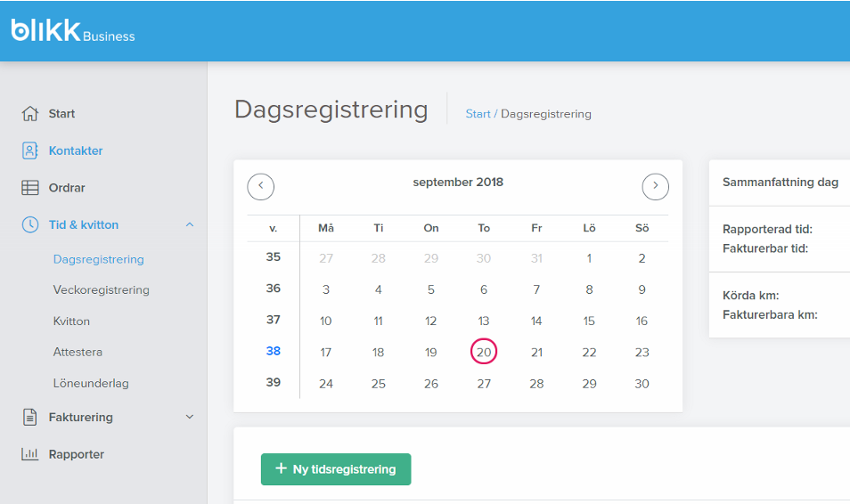Click week number 37
The width and height of the screenshot is (850, 504).
tap(274, 320)
